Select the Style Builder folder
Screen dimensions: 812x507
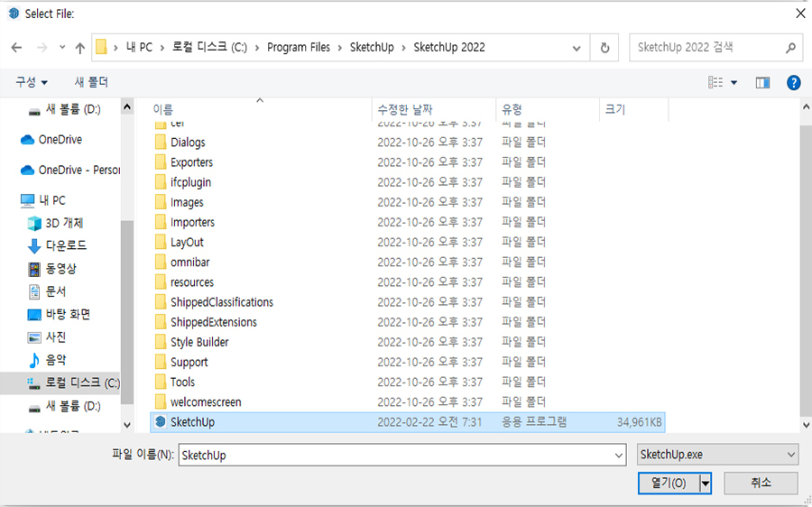tap(199, 342)
